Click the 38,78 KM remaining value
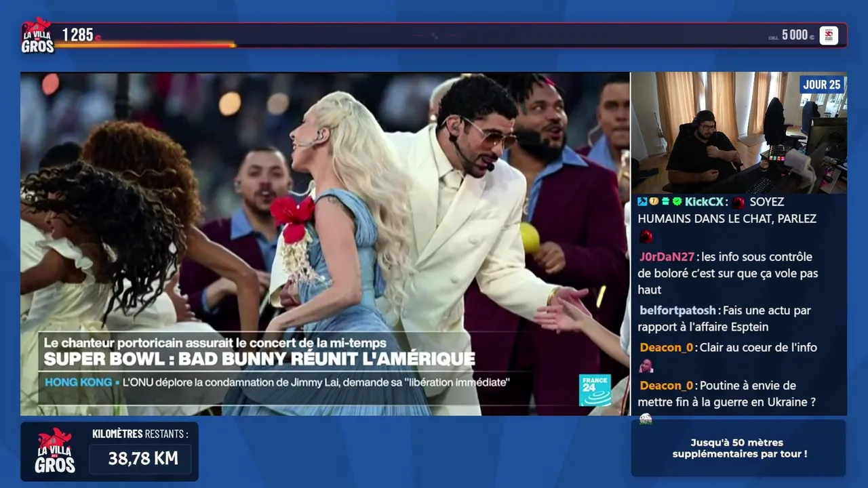868x488 pixels. coord(143,459)
